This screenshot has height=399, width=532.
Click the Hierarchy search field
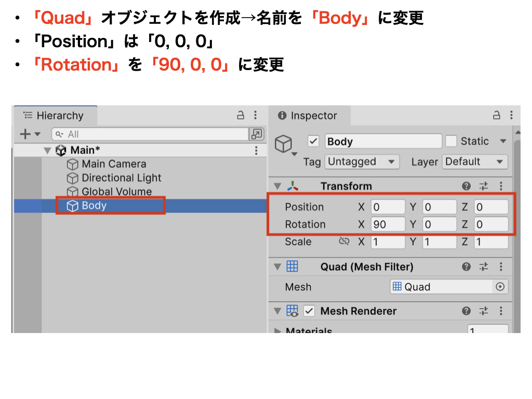[x=150, y=134]
